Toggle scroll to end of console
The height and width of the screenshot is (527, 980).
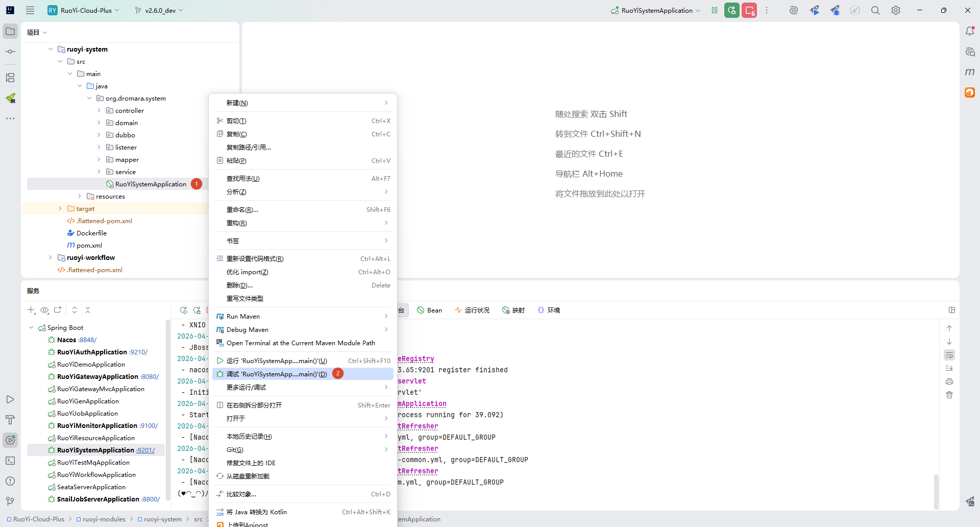coord(949,368)
